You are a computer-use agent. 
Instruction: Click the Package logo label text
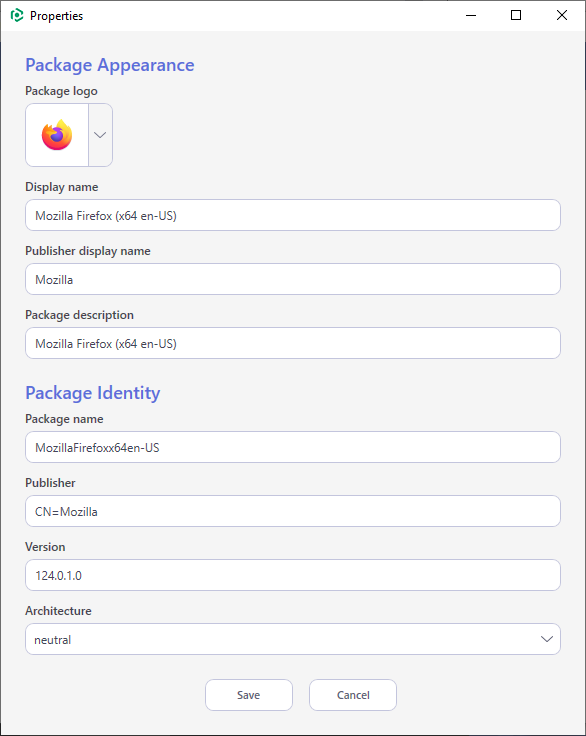point(62,91)
